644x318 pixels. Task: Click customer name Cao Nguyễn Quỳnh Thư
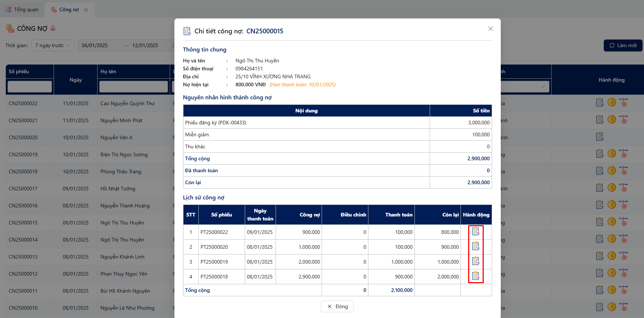[127, 103]
